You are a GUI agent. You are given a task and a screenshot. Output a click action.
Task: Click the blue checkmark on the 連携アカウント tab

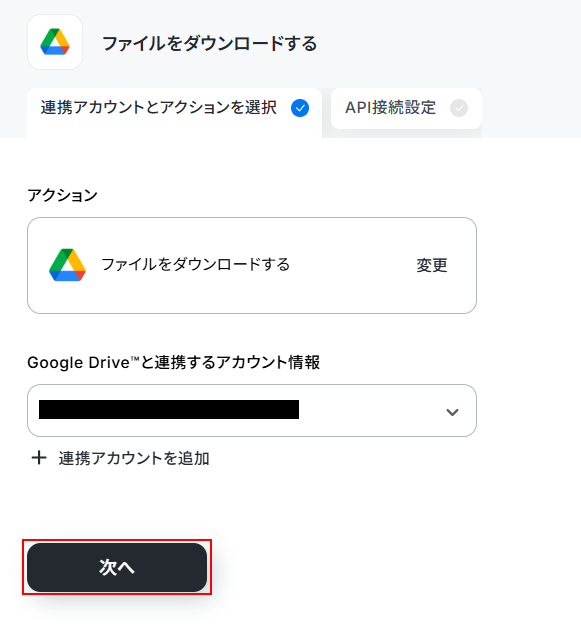tap(300, 108)
